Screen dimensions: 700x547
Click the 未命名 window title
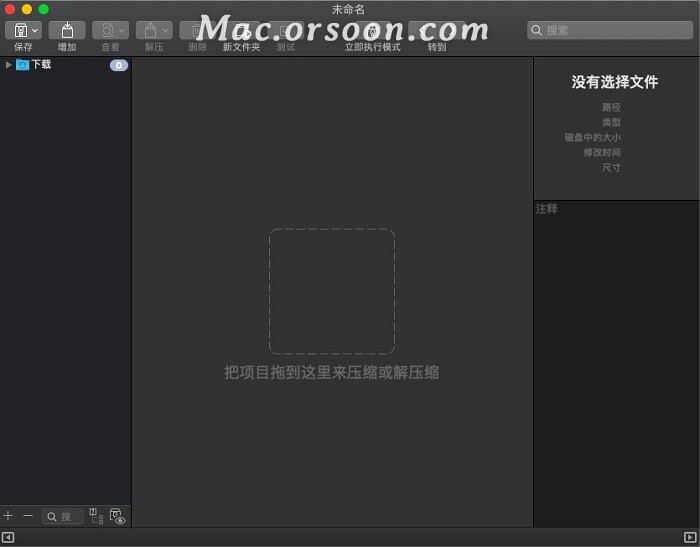pyautogui.click(x=348, y=9)
